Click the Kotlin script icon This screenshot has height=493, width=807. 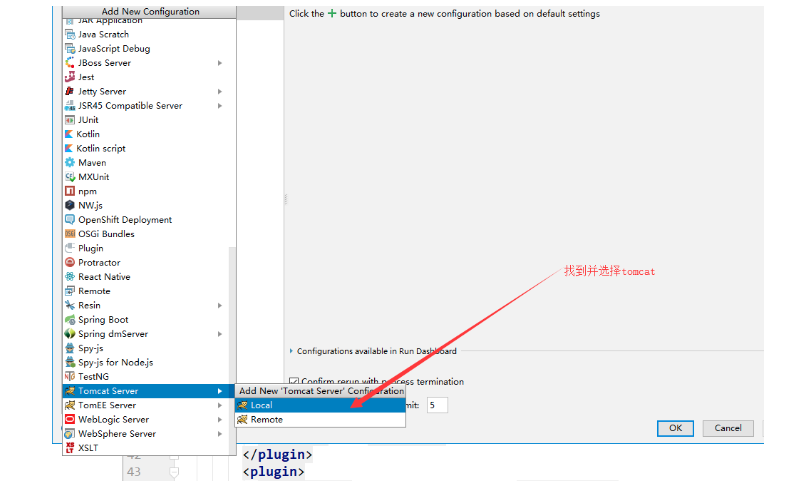pos(69,149)
